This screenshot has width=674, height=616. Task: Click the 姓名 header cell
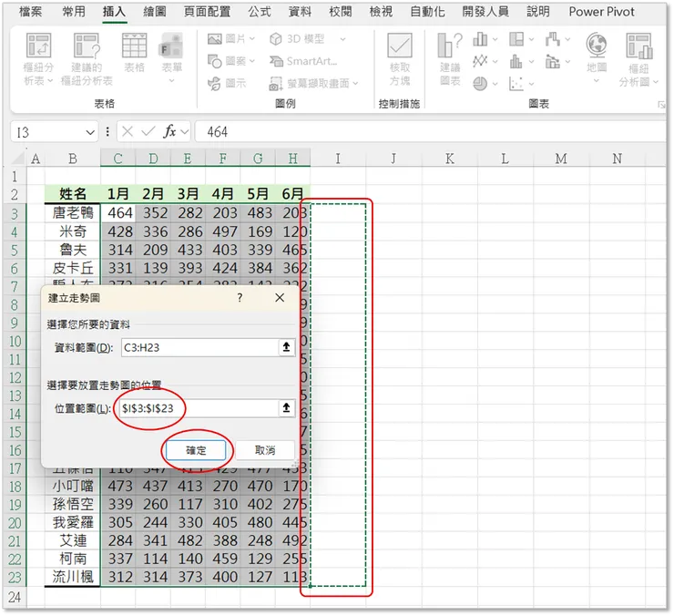(73, 194)
